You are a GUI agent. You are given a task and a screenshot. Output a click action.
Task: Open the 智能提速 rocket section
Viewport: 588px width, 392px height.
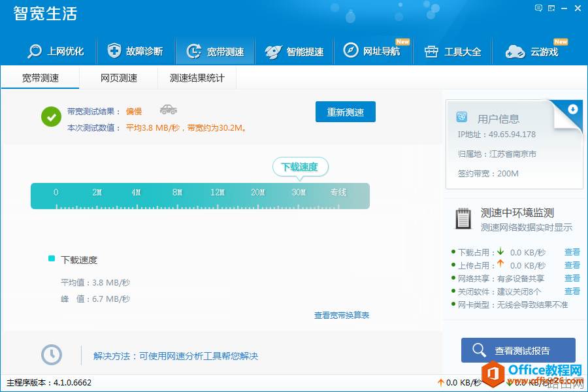pos(295,52)
